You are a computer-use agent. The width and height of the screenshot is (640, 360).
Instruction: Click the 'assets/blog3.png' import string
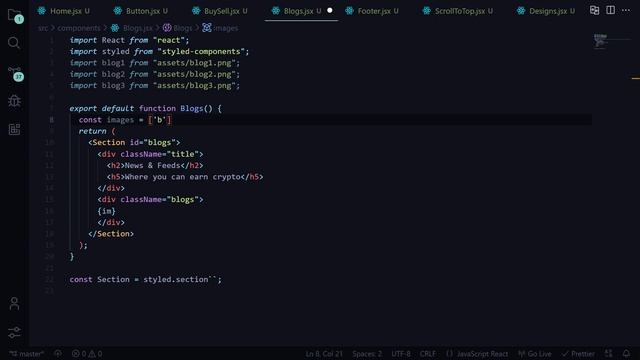coord(194,86)
